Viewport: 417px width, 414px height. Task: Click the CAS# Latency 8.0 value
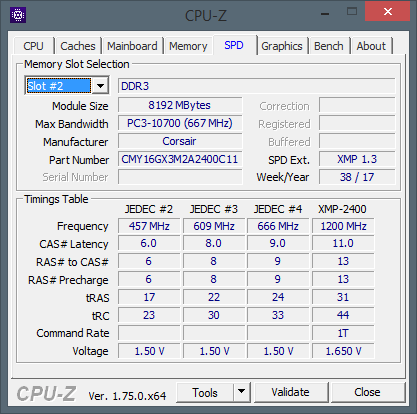(214, 243)
